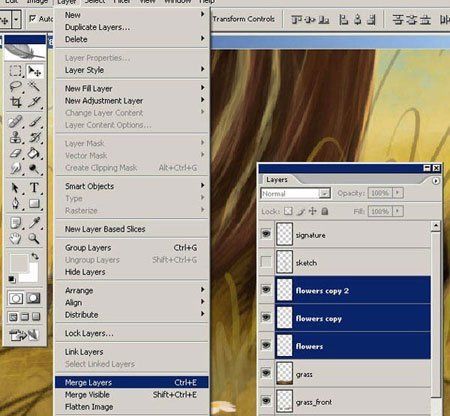The width and height of the screenshot is (450, 416).
Task: Hide the signature layer
Action: click(x=266, y=234)
